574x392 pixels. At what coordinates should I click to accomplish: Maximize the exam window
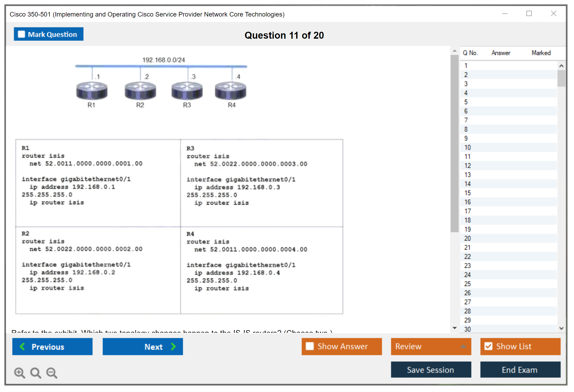coord(529,14)
